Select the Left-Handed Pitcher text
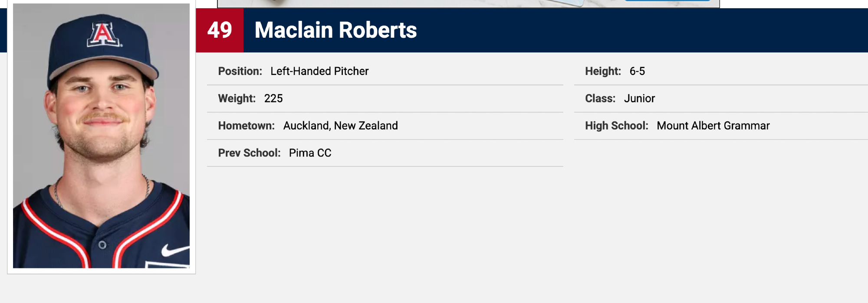 [x=319, y=71]
